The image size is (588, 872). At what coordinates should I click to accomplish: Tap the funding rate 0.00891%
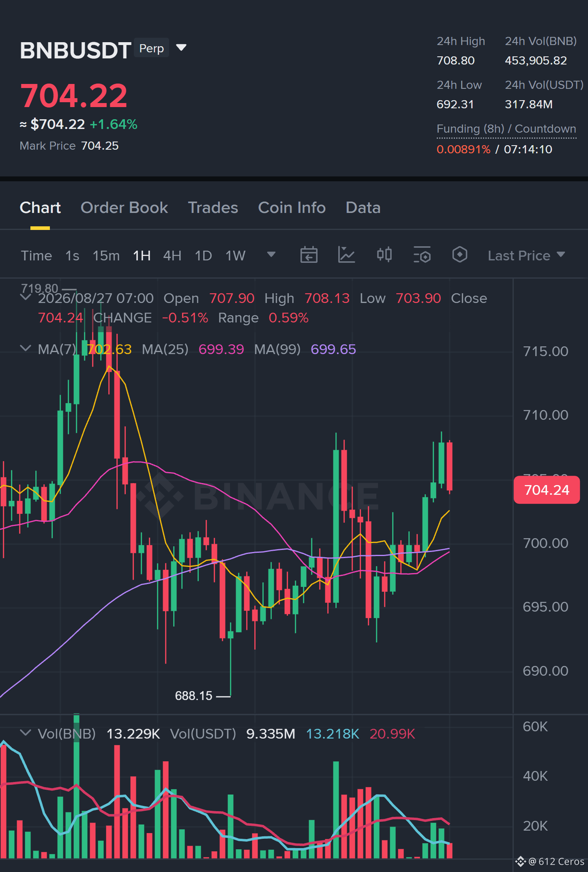point(464,149)
